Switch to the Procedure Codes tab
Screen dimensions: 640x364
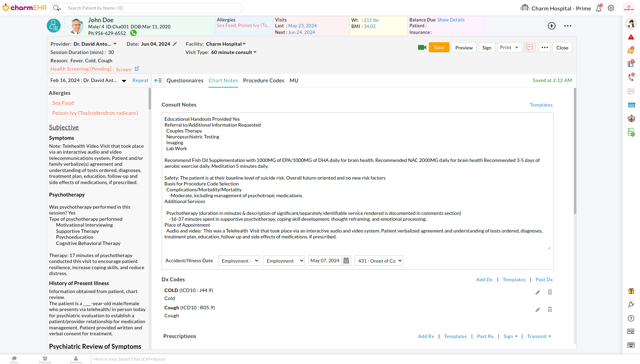click(264, 81)
